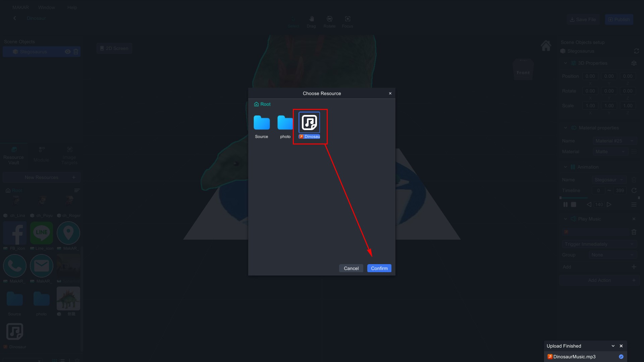Toggle the 2D Screen button
The image size is (644, 362).
click(114, 48)
